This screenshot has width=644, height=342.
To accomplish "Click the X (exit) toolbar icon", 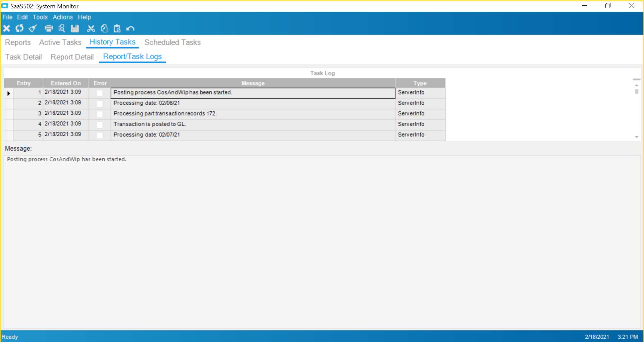I will click(x=6, y=28).
